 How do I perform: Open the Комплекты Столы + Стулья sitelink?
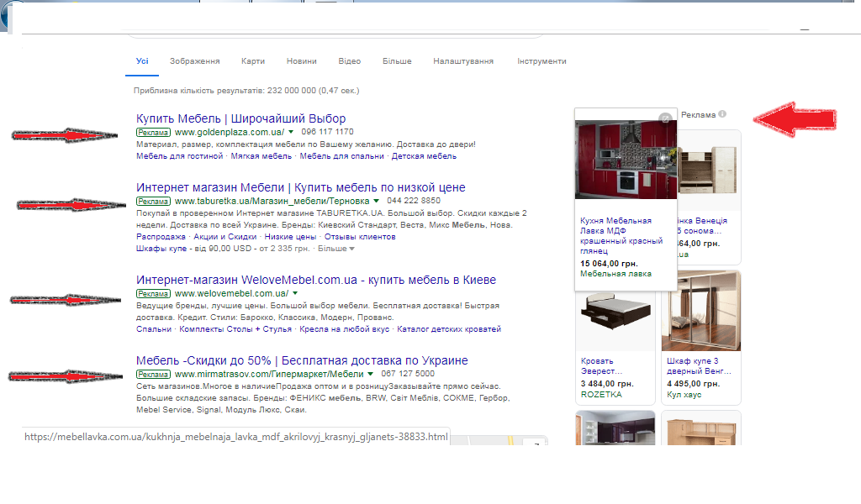click(x=235, y=329)
